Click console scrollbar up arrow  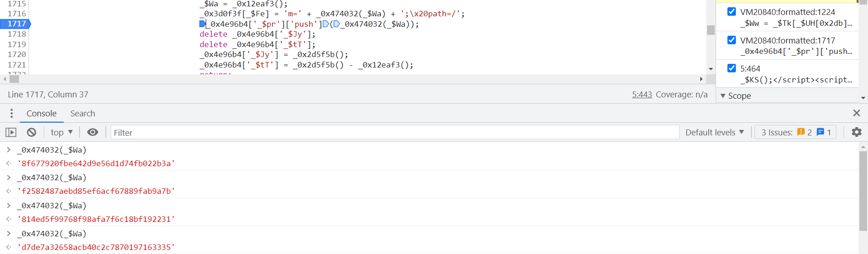point(863,147)
